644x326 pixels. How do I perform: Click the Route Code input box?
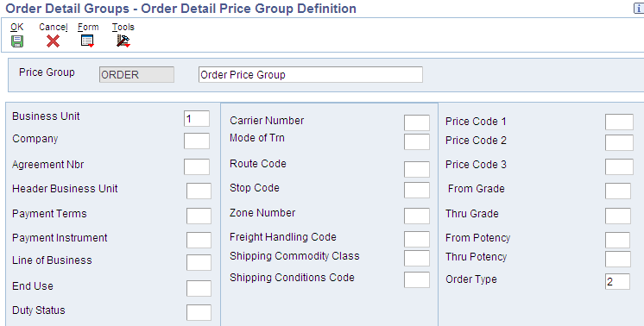(417, 169)
